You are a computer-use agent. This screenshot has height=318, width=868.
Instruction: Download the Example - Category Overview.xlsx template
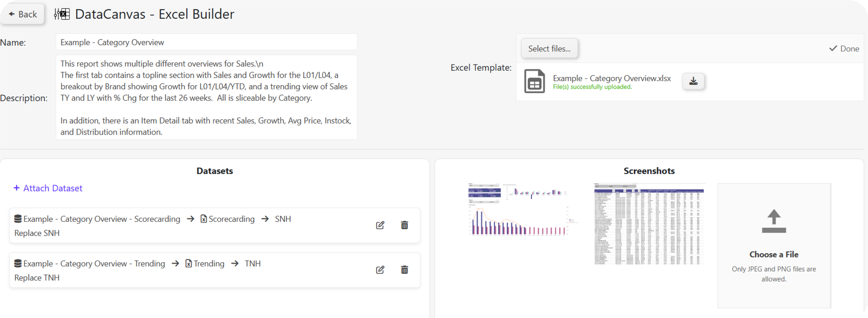pos(693,81)
